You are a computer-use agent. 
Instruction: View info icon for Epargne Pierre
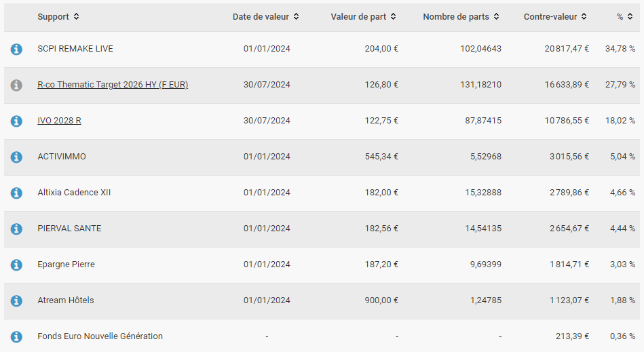(16, 265)
